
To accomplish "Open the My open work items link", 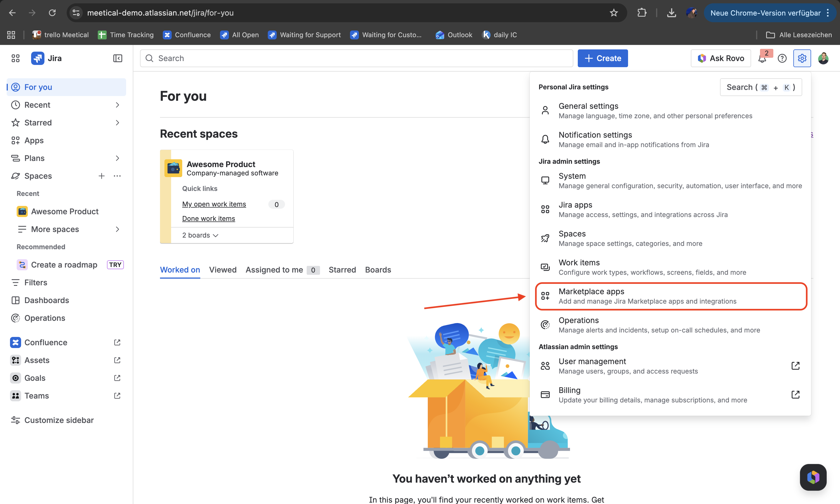I will [214, 204].
